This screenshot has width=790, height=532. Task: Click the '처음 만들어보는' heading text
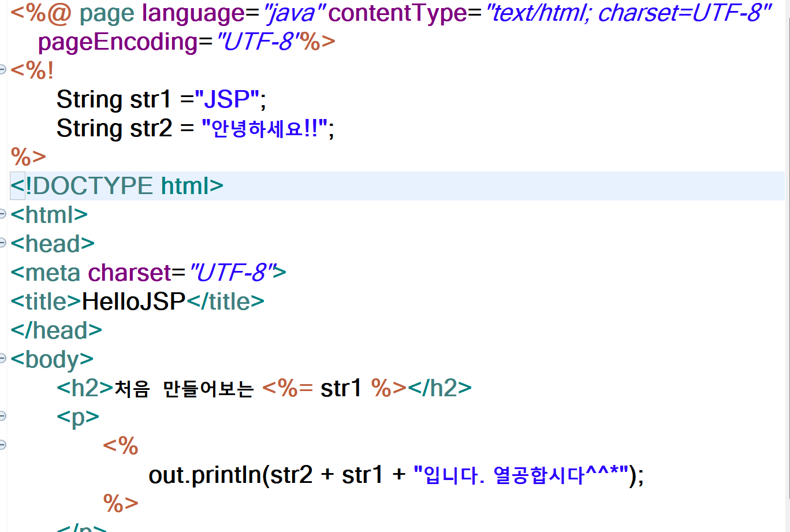coord(184,389)
